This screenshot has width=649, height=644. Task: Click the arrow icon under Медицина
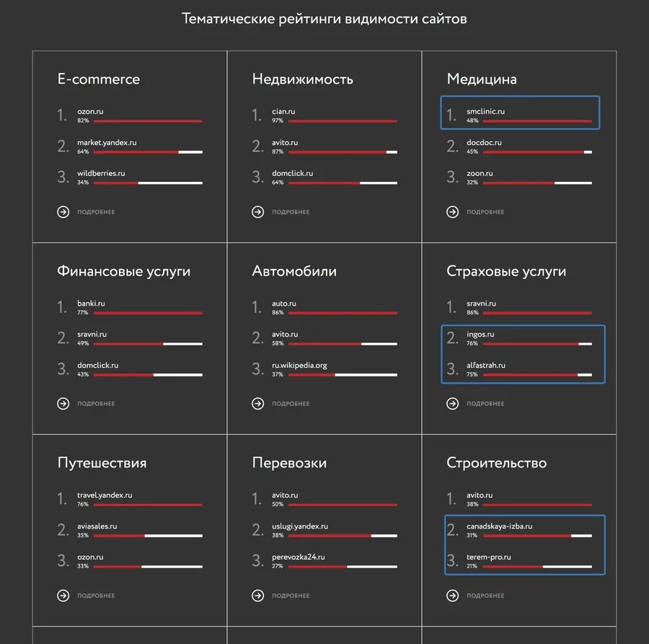[x=453, y=212]
